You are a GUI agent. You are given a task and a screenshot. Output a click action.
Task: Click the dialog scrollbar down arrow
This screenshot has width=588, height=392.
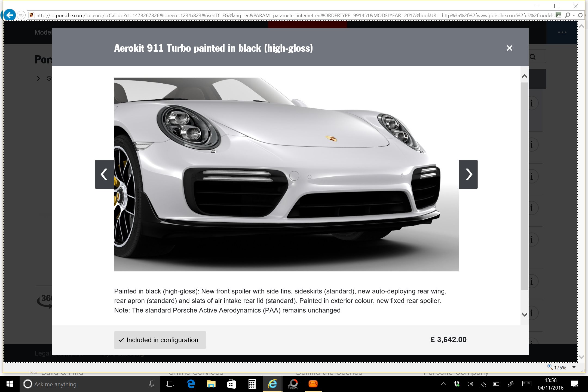tap(525, 314)
